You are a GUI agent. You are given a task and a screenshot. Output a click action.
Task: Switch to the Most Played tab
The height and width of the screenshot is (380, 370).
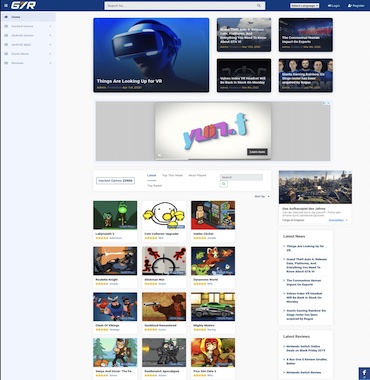pyautogui.click(x=197, y=175)
